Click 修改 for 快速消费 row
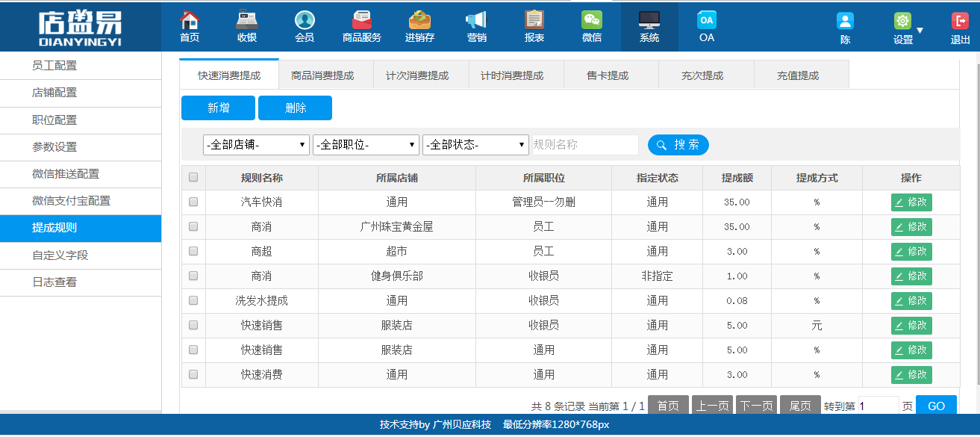 coord(911,375)
